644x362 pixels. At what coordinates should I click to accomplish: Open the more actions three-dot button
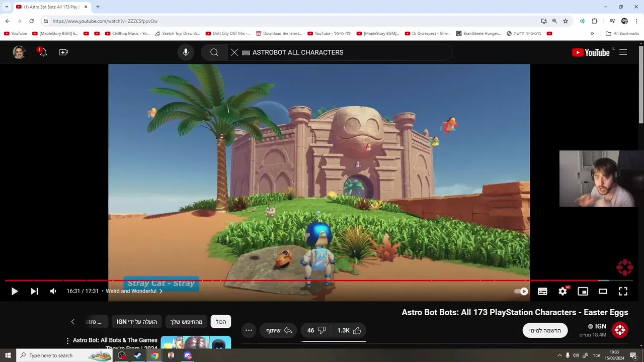coord(249,330)
